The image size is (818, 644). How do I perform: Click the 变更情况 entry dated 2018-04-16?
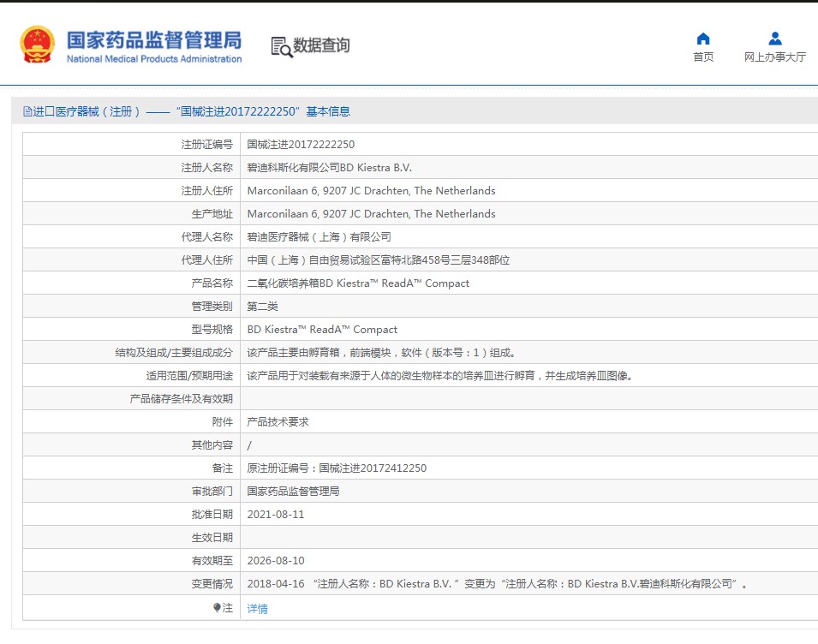pyautogui.click(x=497, y=583)
